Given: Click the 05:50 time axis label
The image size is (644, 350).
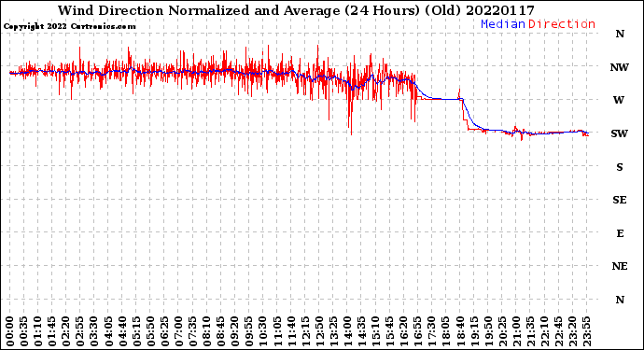Looking at the screenshot, I should pyautogui.click(x=150, y=331).
